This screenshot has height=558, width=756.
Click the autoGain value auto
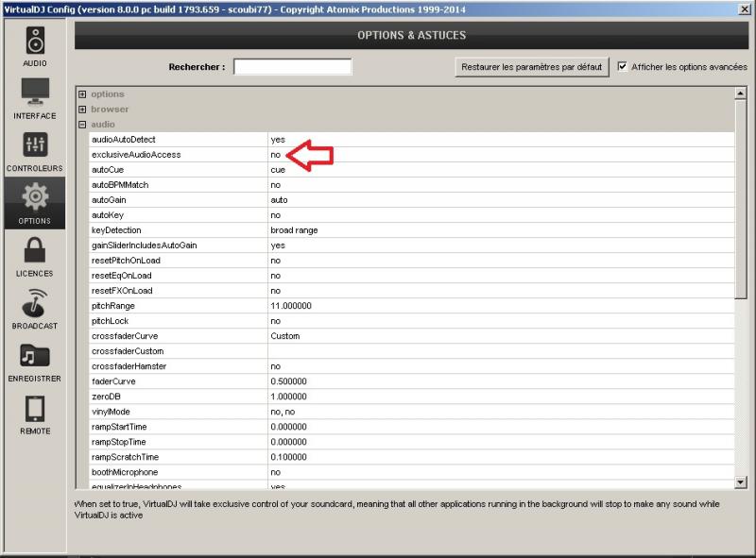click(279, 200)
